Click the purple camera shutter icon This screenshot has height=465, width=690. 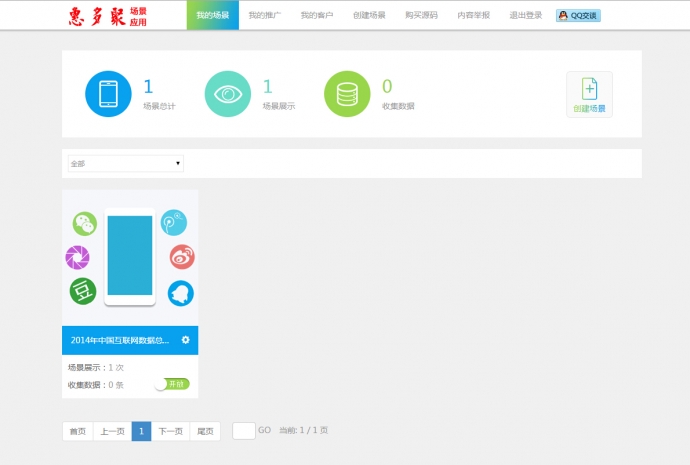77,257
